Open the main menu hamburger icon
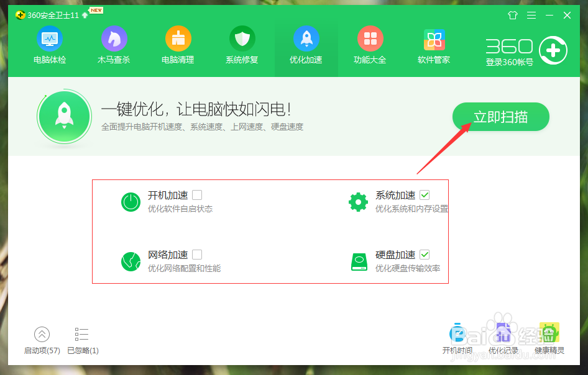The height and width of the screenshot is (375, 588). tap(531, 15)
